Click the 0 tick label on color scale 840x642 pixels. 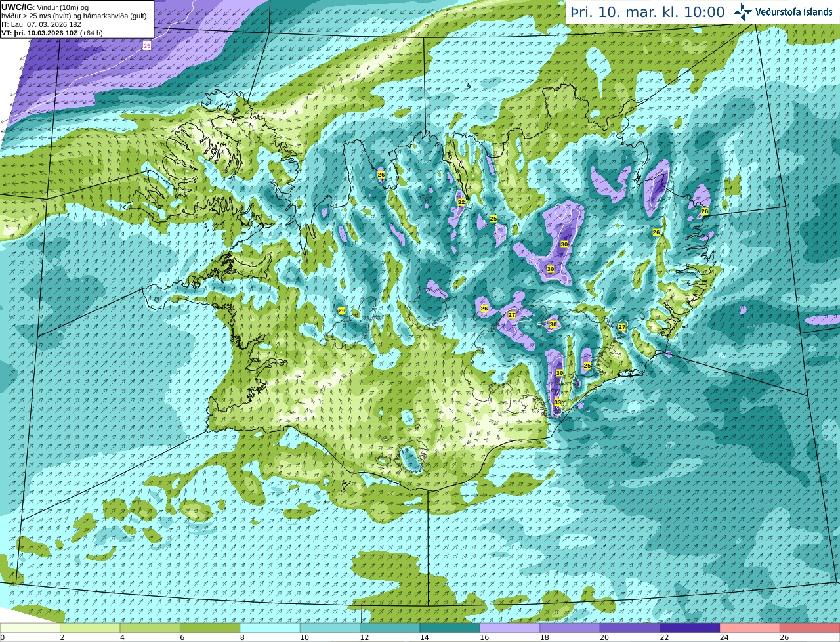3,637
